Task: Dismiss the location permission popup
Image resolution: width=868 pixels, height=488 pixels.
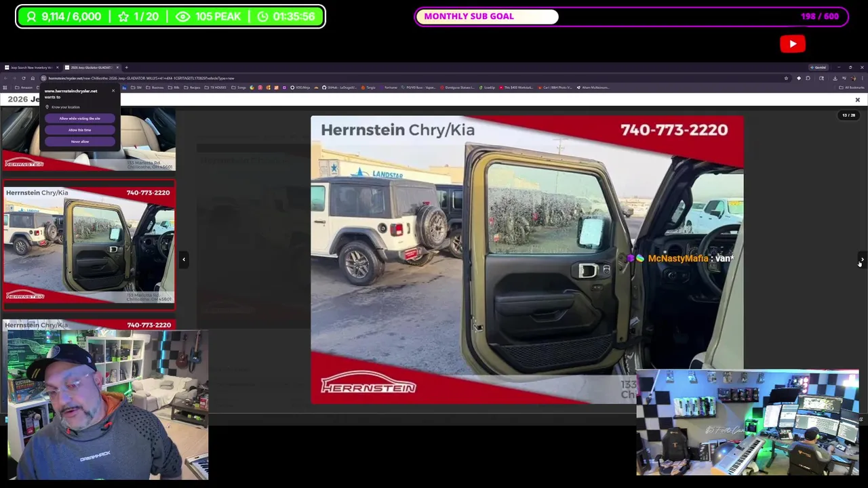Action: 113,91
